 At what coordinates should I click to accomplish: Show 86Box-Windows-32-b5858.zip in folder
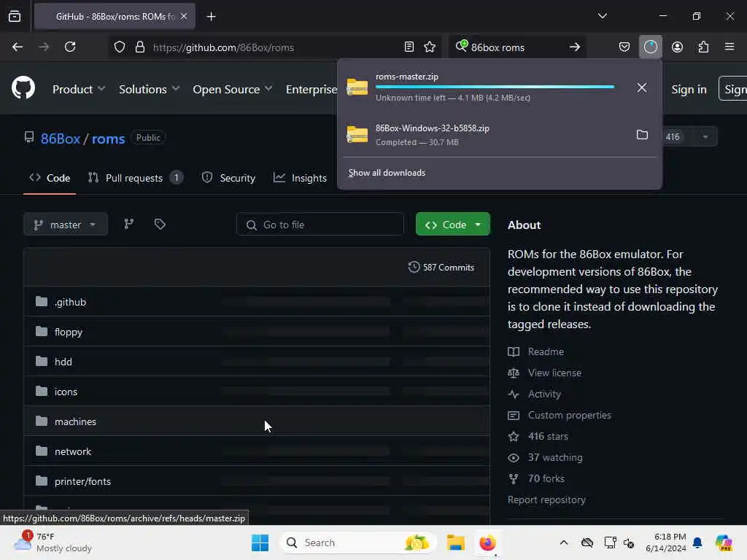click(x=642, y=135)
